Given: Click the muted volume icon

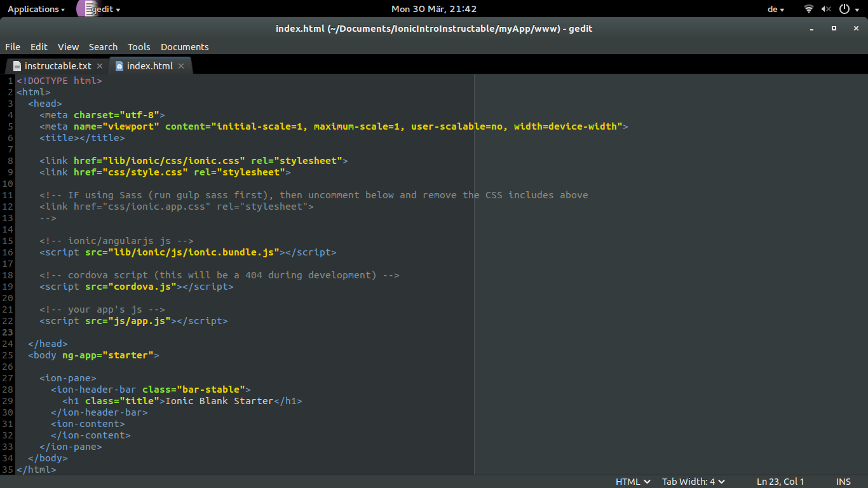Looking at the screenshot, I should (826, 9).
